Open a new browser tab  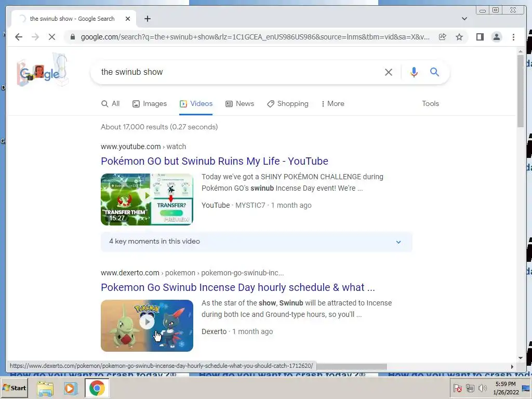coord(147,19)
